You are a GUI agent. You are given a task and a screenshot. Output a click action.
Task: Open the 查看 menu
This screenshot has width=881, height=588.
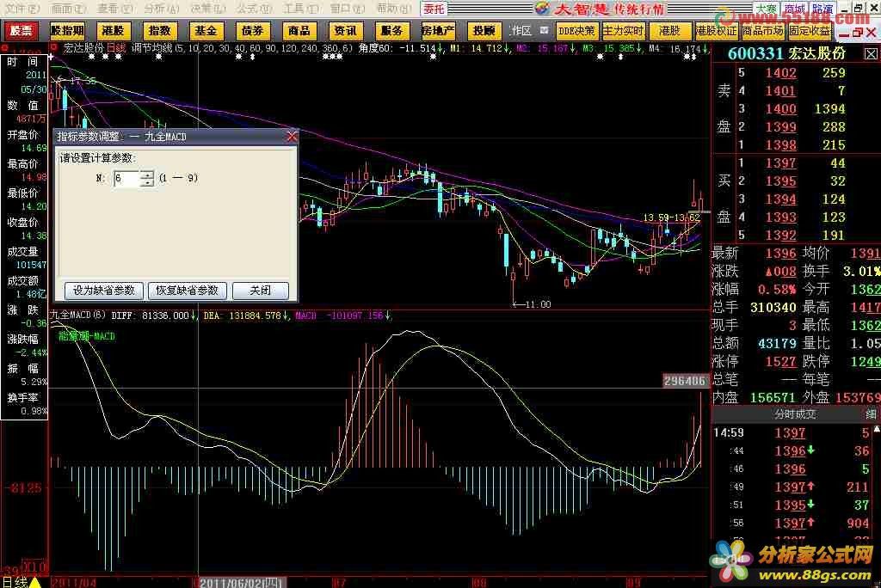coord(115,9)
